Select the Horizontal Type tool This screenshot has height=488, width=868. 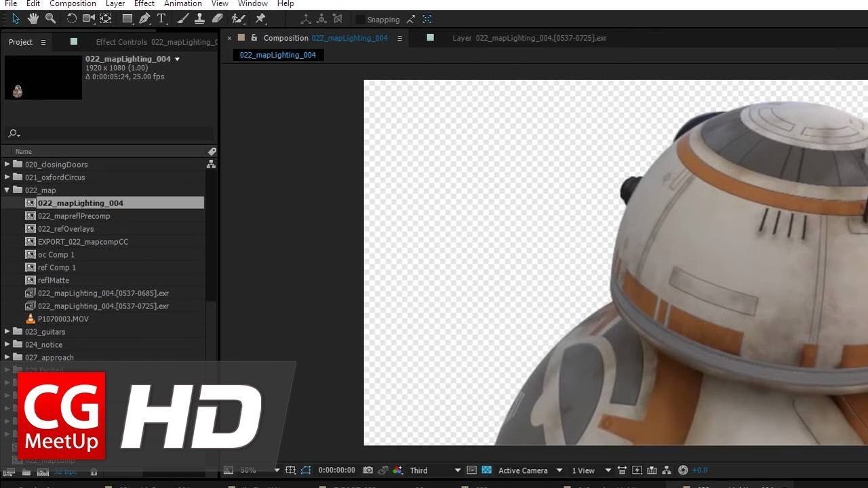[x=161, y=19]
